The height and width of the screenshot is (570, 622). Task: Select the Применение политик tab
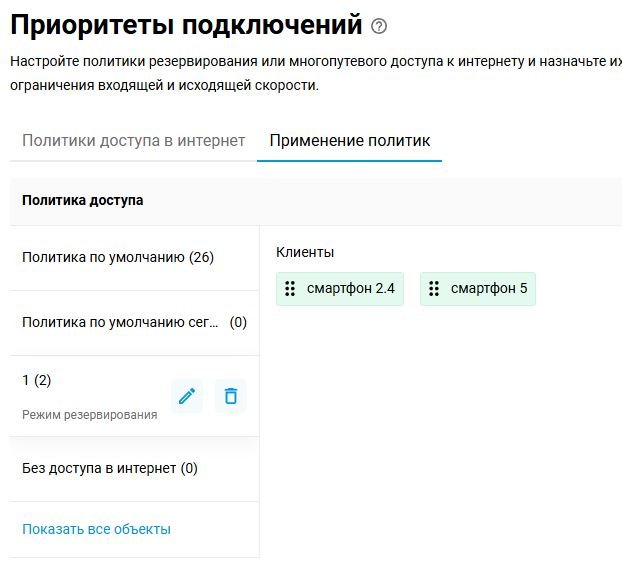tap(350, 140)
